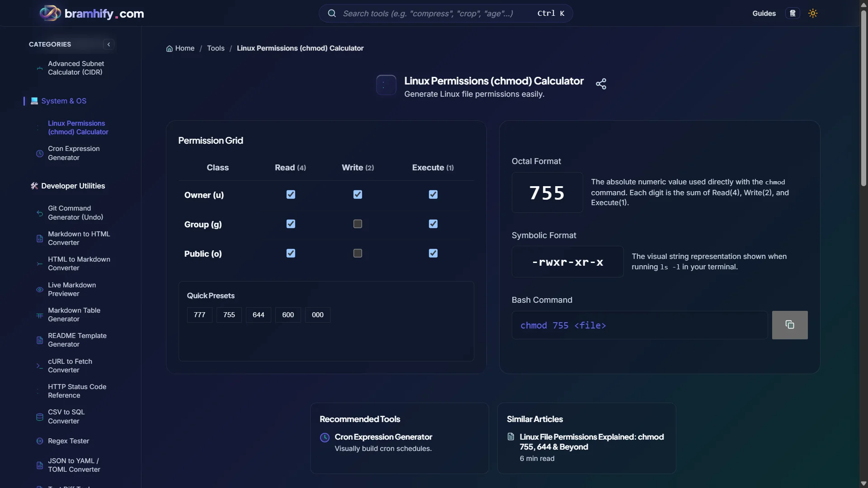Open Advanced Subnet Calculator (CIDR) tool
868x488 pixels.
tap(76, 68)
